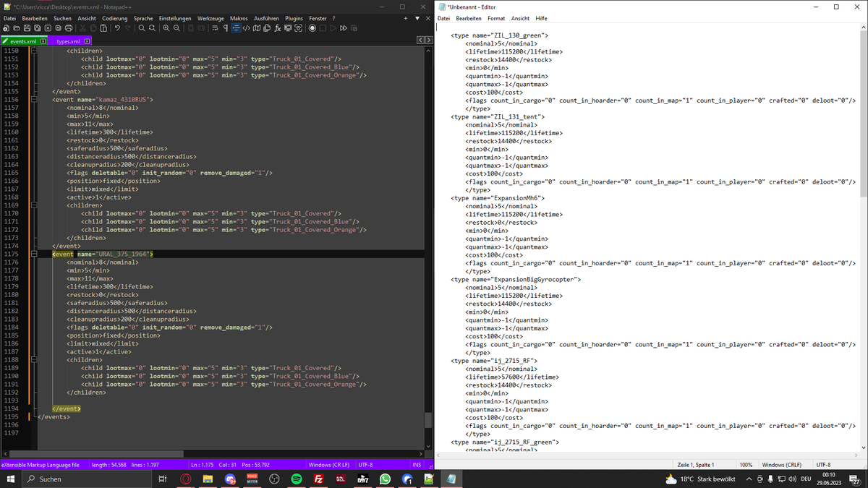The height and width of the screenshot is (488, 868).
Task: Click the Save file toolbar icon
Action: [27, 28]
